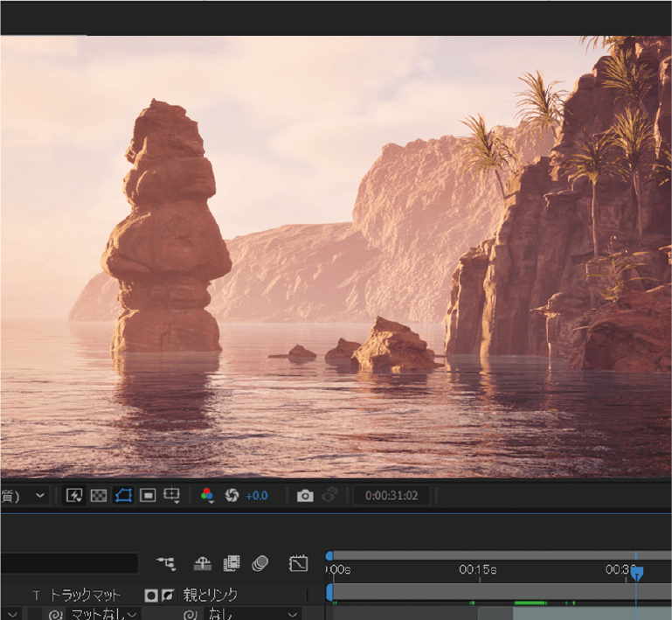Open the Graph Editor
672x620 pixels.
[298, 564]
